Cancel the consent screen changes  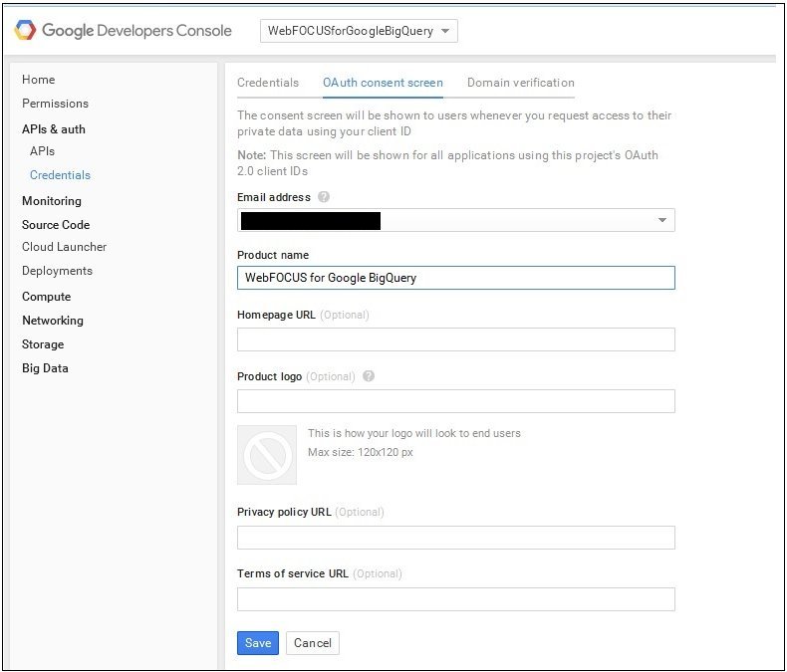coord(313,643)
